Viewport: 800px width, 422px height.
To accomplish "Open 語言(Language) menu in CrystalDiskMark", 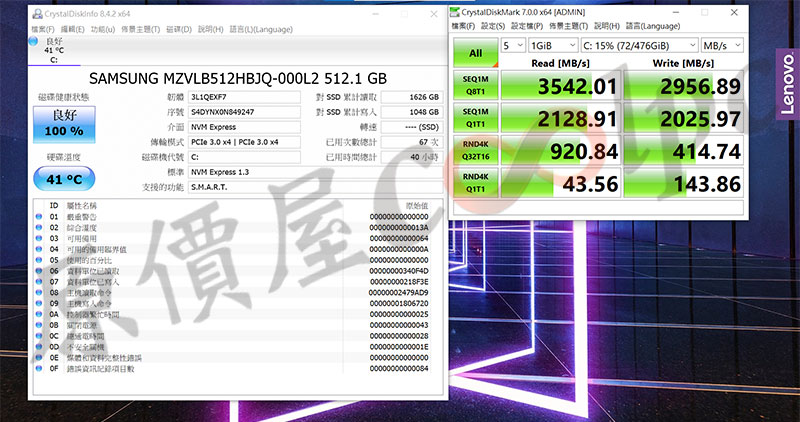I will click(653, 26).
